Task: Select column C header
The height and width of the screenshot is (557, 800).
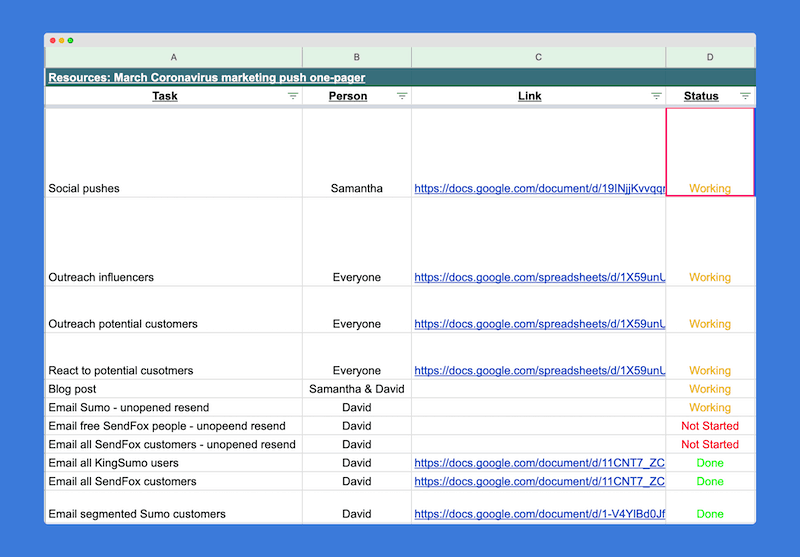Action: coord(538,57)
